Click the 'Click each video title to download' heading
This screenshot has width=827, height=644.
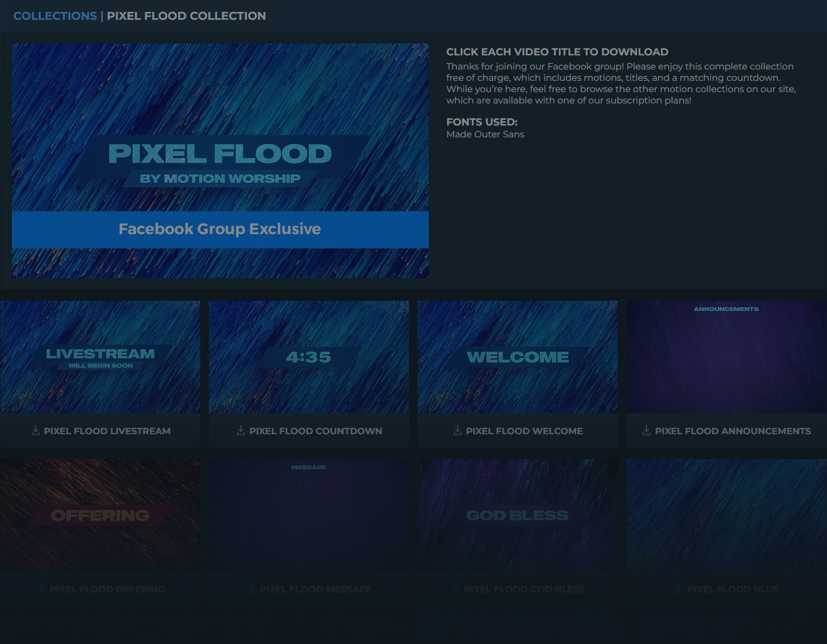[557, 52]
